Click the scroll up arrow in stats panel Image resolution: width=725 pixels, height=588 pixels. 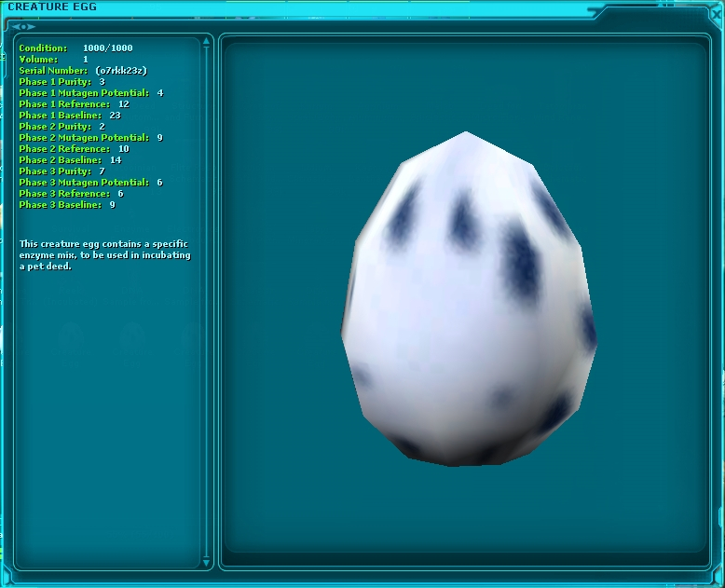pyautogui.click(x=206, y=42)
